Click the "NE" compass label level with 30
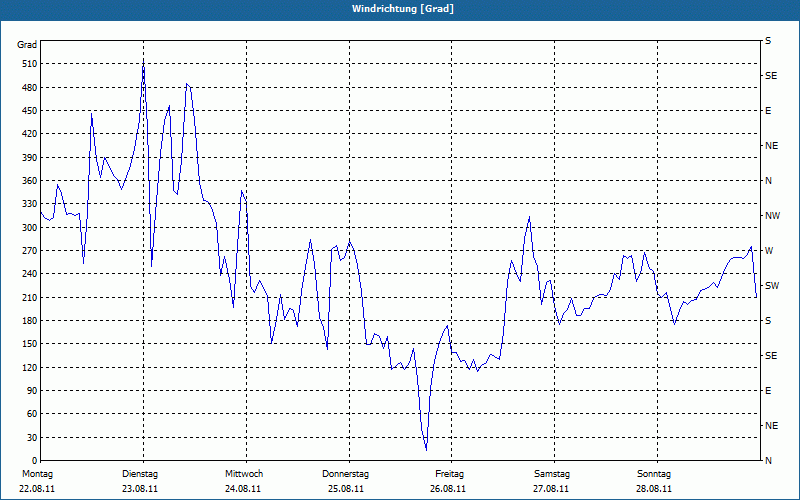 coord(771,426)
